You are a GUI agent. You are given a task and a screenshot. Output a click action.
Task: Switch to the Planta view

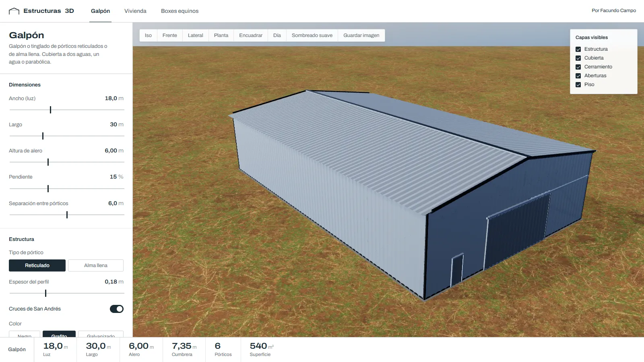[221, 35]
